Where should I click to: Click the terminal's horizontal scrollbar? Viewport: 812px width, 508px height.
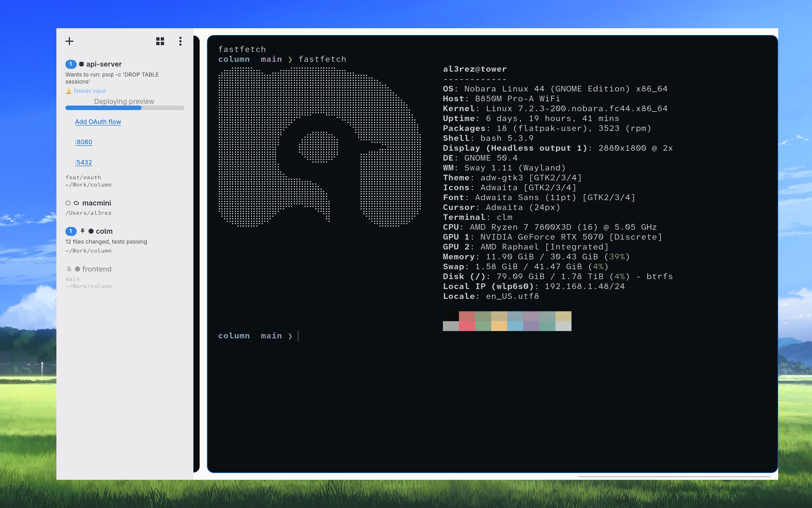(x=674, y=476)
